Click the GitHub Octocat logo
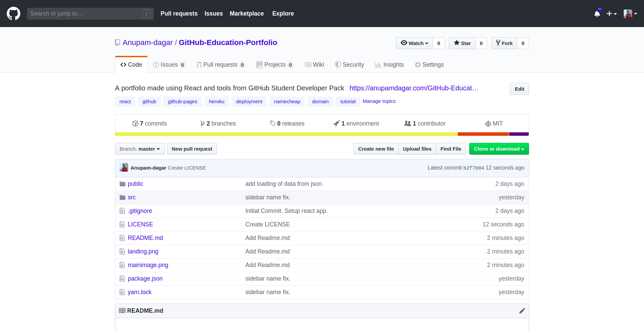Screen dimensions: 644x331 pyautogui.click(x=14, y=14)
